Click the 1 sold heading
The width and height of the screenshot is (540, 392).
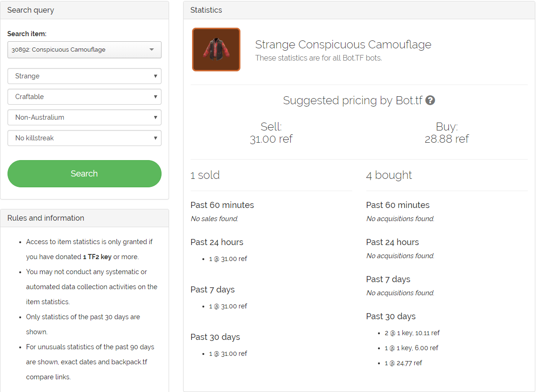click(x=205, y=175)
